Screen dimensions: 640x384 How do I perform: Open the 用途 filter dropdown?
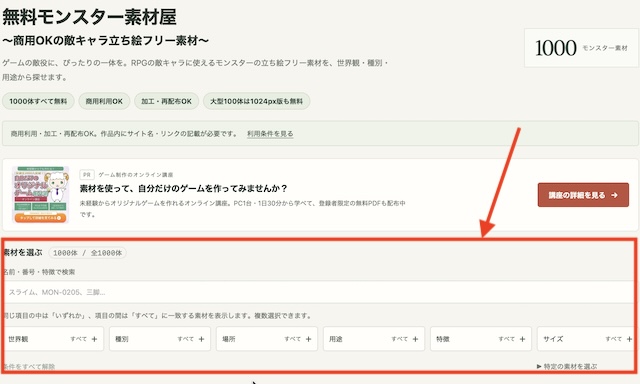(374, 339)
